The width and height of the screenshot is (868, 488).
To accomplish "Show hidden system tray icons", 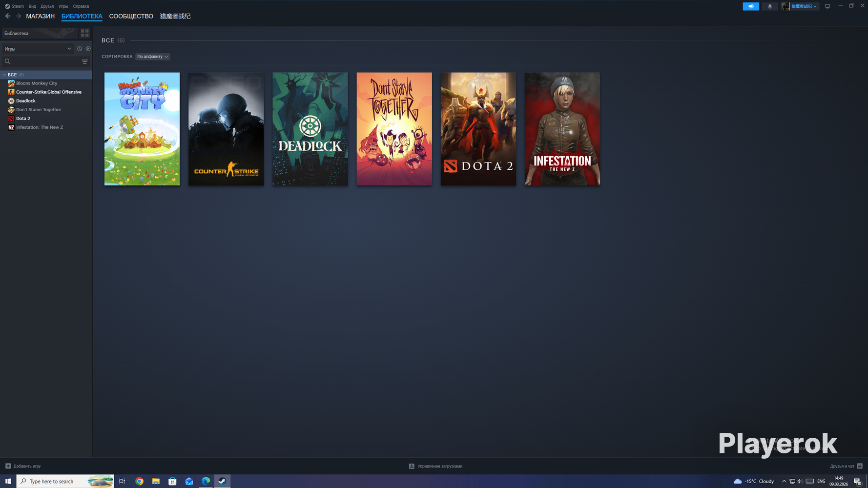I will [x=784, y=481].
